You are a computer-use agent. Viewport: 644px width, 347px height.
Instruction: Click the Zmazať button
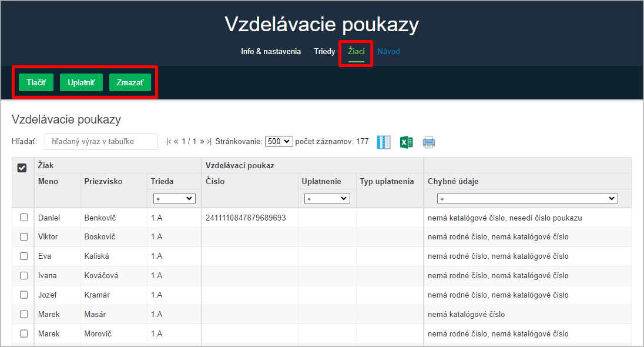[x=130, y=83]
